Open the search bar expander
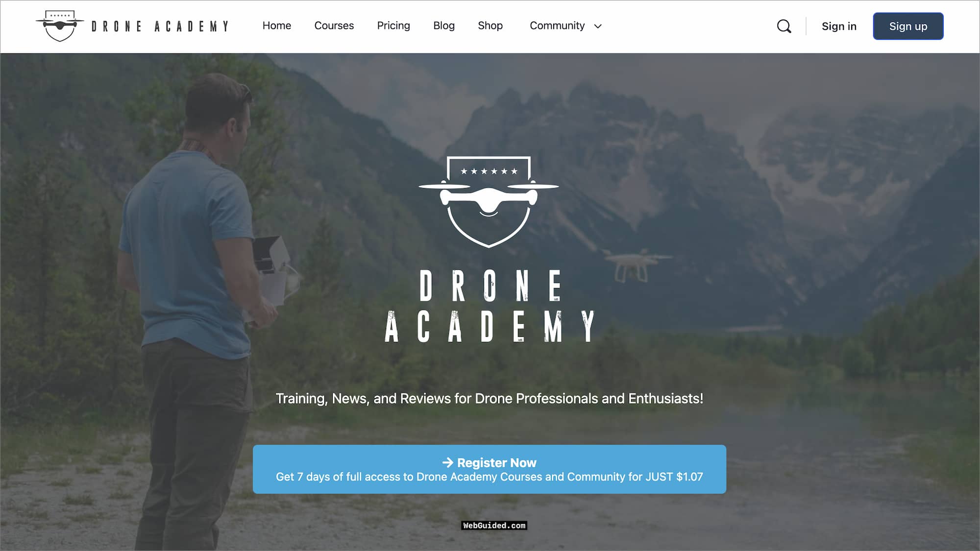 click(x=784, y=25)
